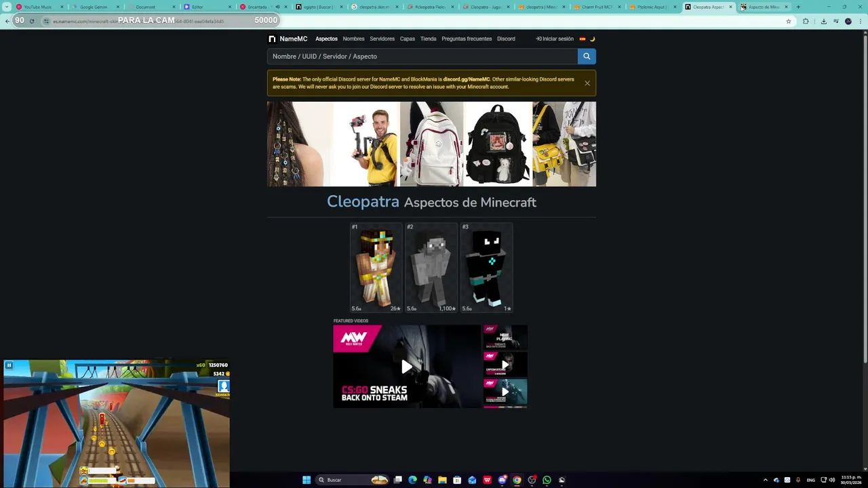Open the Chrome three-dot menu
Image resolution: width=868 pixels, height=488 pixels.
(861, 21)
